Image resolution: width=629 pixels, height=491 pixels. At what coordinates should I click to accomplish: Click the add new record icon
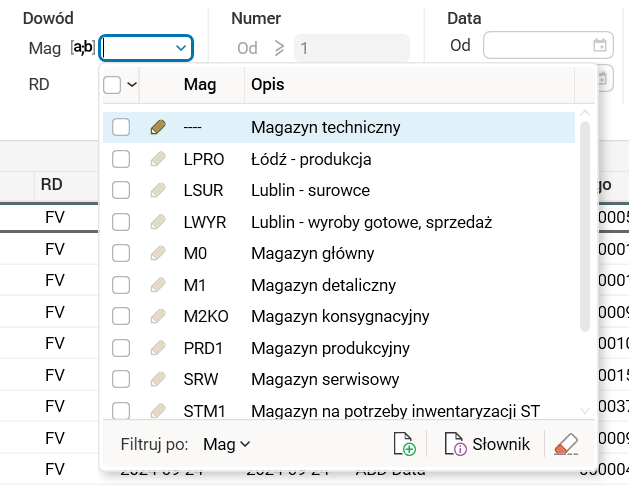(x=405, y=444)
